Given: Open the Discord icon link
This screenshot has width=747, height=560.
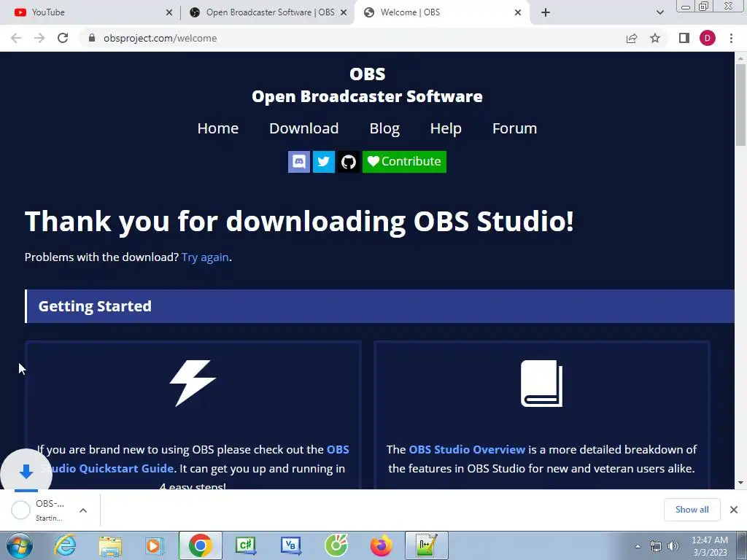Looking at the screenshot, I should [x=298, y=162].
